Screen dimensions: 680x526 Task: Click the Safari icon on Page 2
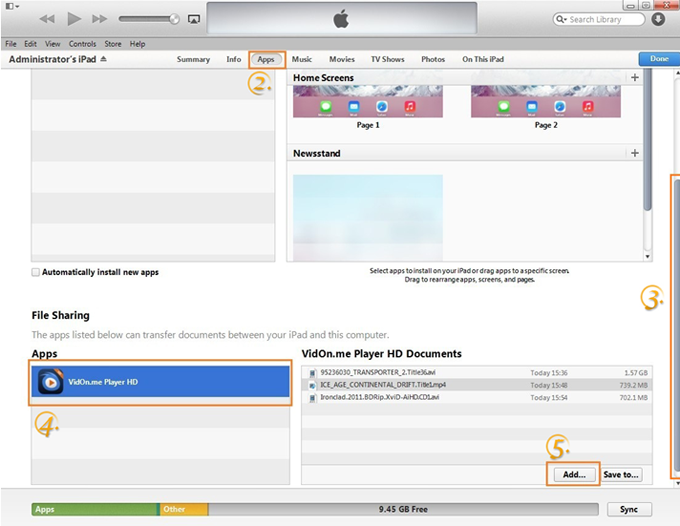[560, 107]
